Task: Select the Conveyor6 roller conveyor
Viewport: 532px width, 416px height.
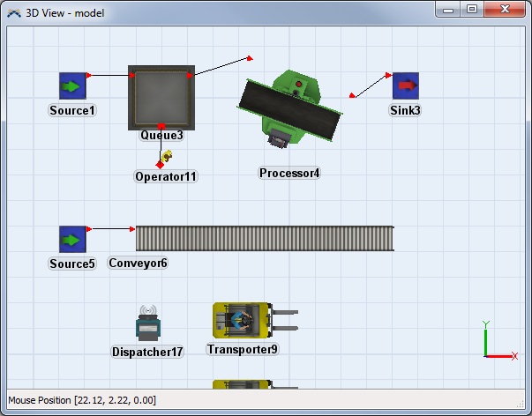Action: coord(265,238)
